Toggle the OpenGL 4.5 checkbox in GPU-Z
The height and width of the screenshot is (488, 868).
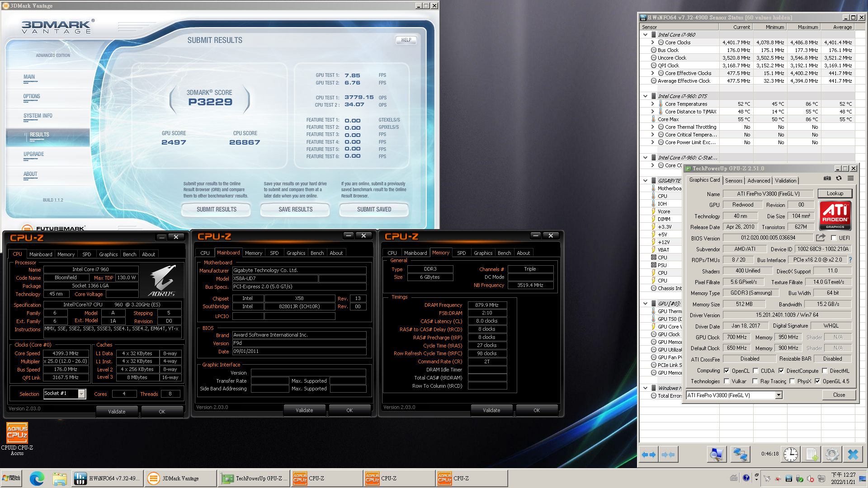coord(817,381)
